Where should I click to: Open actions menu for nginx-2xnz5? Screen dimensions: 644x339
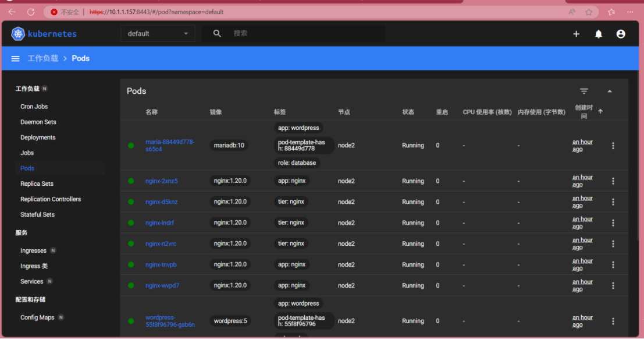click(613, 181)
